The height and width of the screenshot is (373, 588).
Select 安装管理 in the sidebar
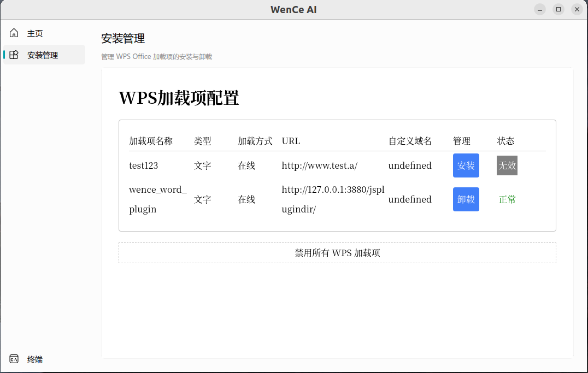click(x=43, y=55)
